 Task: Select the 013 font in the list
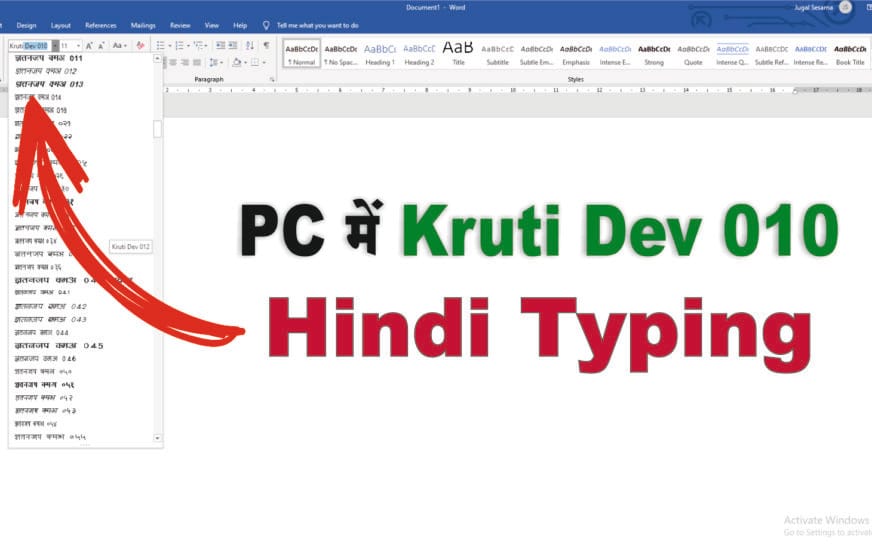coord(81,84)
